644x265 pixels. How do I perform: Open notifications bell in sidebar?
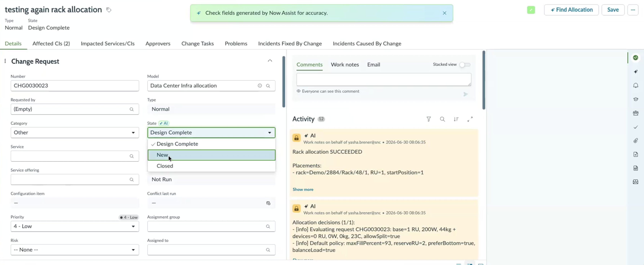636,85
